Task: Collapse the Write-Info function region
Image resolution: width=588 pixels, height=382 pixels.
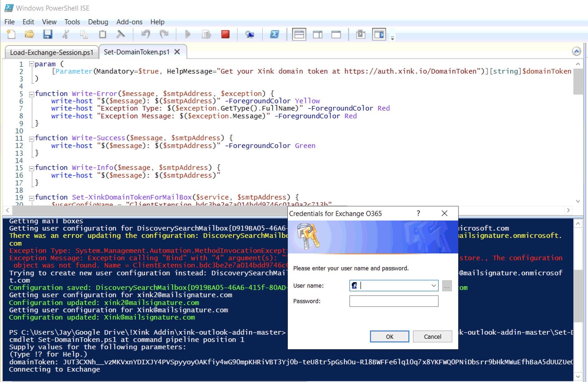Action: [x=31, y=168]
